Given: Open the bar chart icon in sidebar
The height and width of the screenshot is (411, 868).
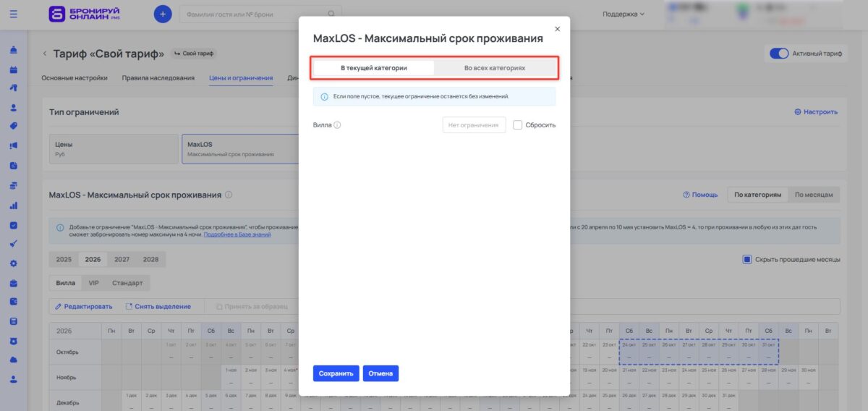Looking at the screenshot, I should pyautogui.click(x=13, y=205).
